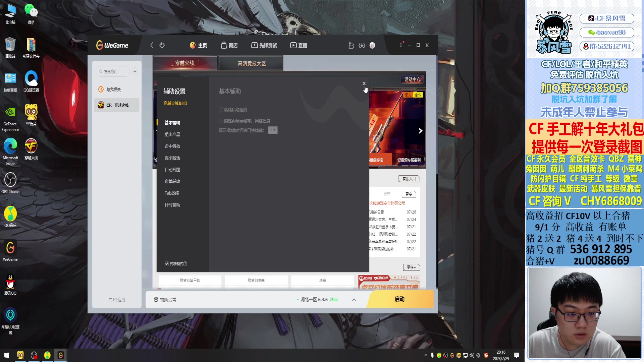Select 连杀喊话 in settings sidebar
The width and height of the screenshot is (644, 362).
coord(172,158)
